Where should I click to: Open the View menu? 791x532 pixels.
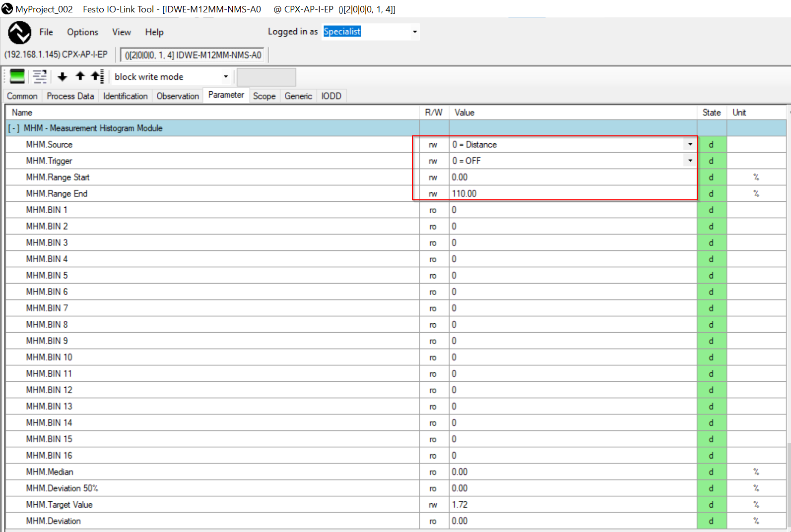[122, 32]
